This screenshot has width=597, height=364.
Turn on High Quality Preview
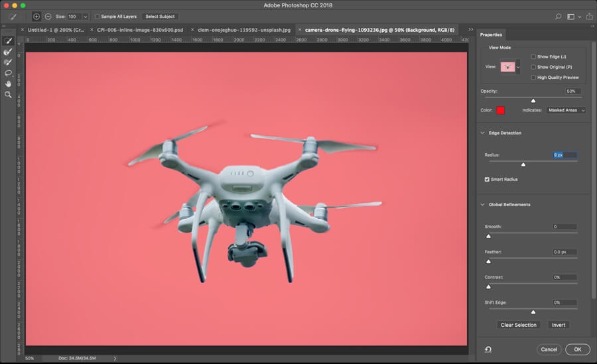point(533,78)
